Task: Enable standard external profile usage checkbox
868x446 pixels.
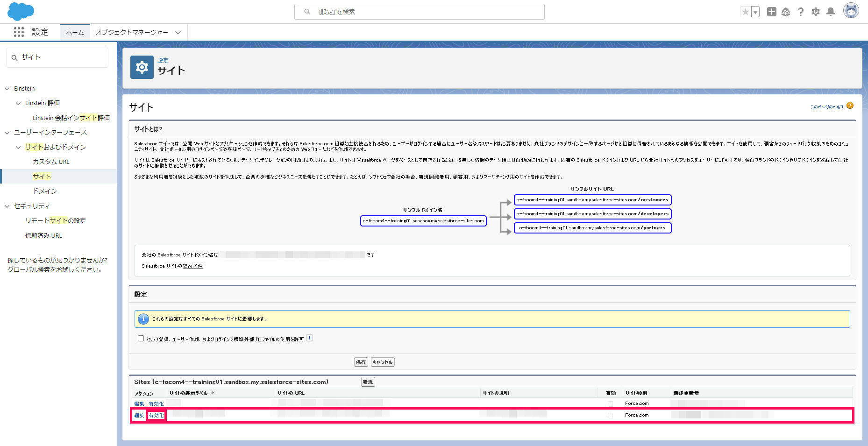Action: point(141,339)
